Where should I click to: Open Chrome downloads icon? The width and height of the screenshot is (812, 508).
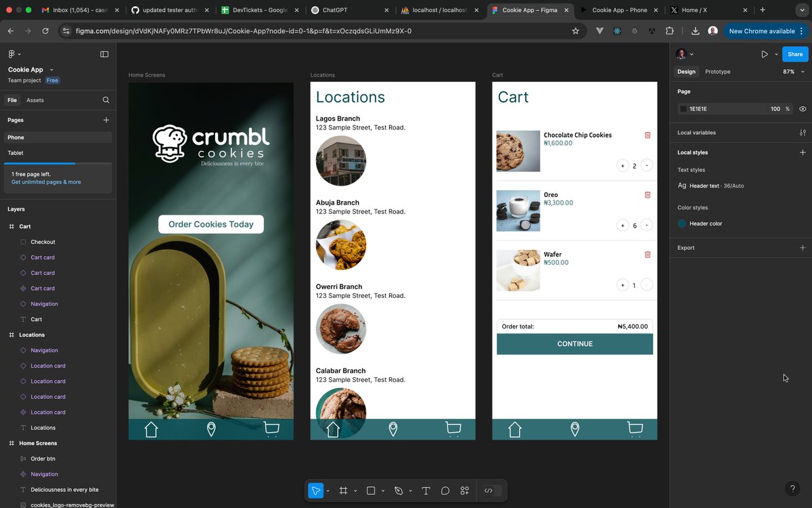point(696,31)
